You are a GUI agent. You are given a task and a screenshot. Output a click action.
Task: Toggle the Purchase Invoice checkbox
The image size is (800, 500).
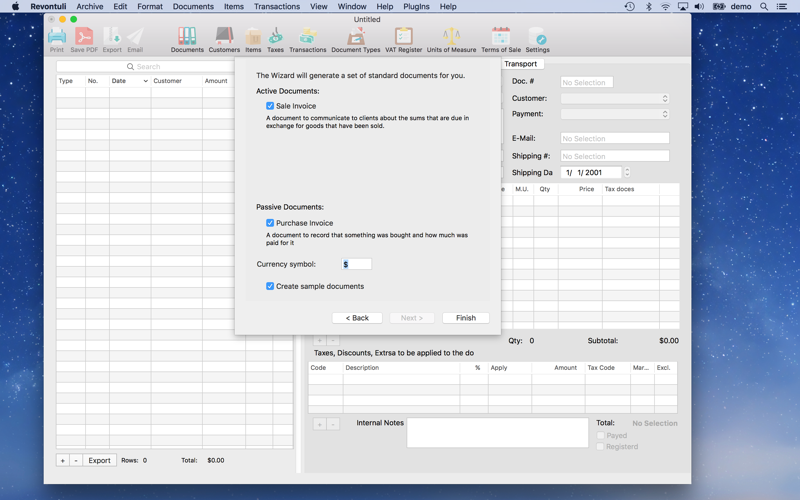[270, 223]
